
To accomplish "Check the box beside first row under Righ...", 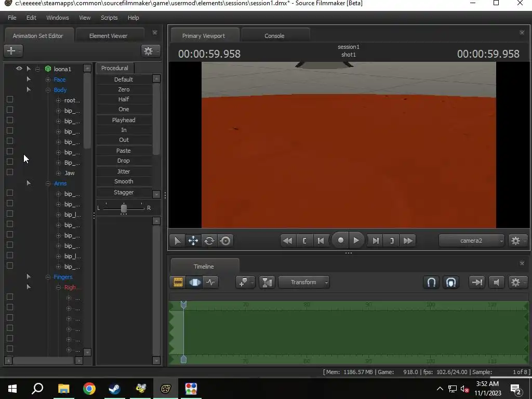I will [x=10, y=297].
